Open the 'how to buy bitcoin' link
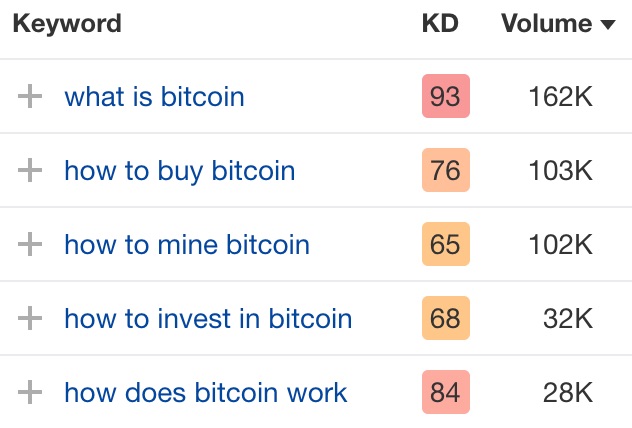Image resolution: width=632 pixels, height=428 pixels. point(179,171)
